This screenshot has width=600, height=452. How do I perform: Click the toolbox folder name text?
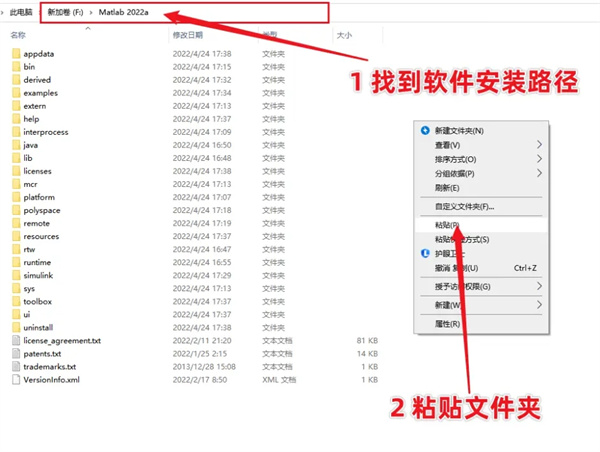tap(38, 301)
